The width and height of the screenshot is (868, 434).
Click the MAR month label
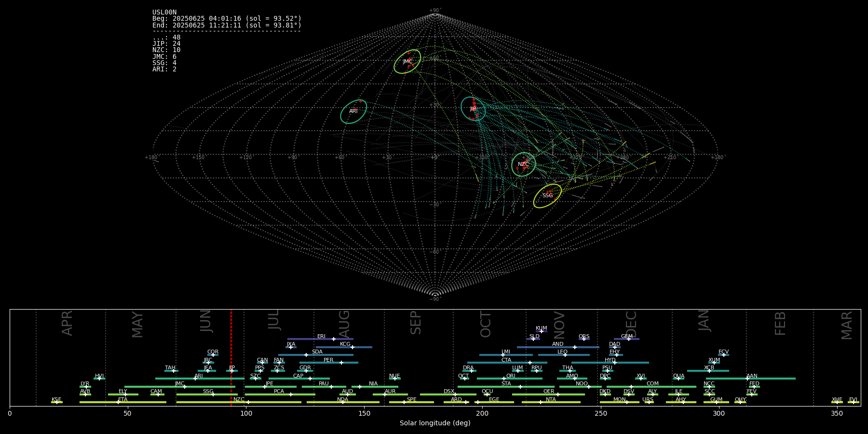point(847,325)
